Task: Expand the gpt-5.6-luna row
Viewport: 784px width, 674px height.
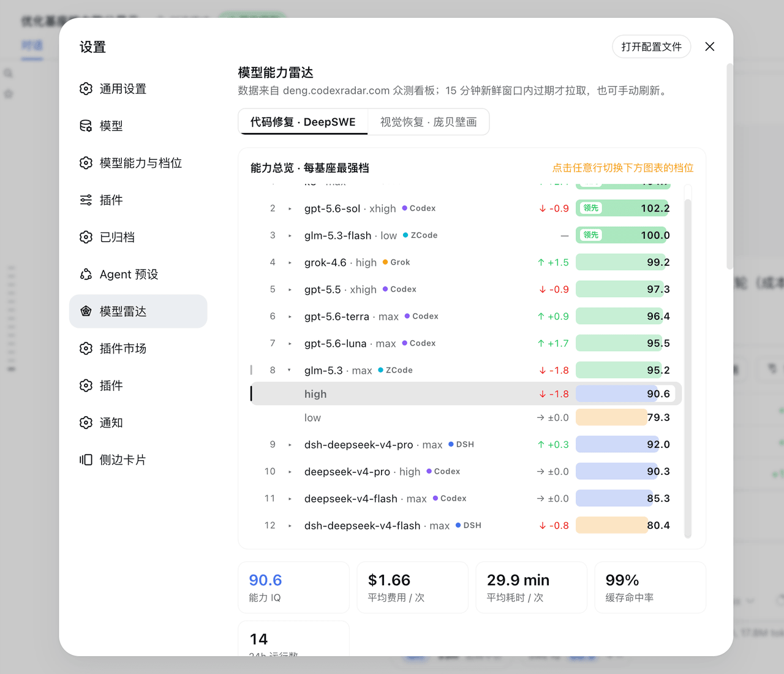Action: [290, 343]
